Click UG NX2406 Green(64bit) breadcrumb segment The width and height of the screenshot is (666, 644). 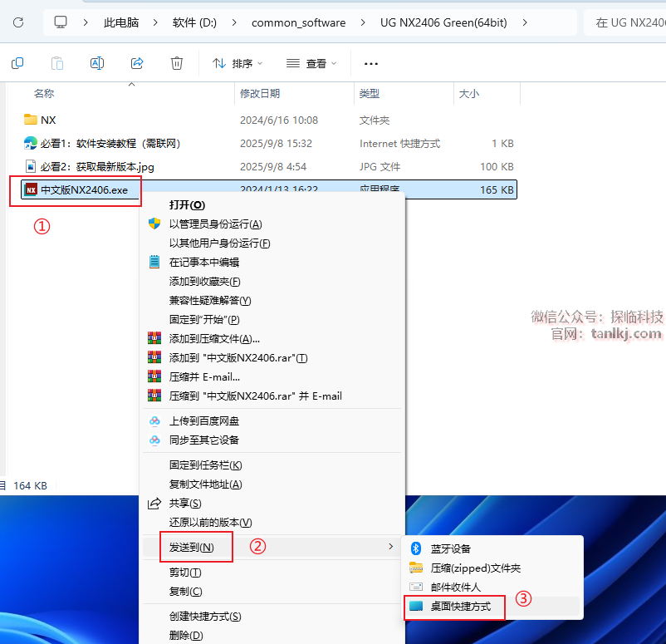[x=443, y=22]
